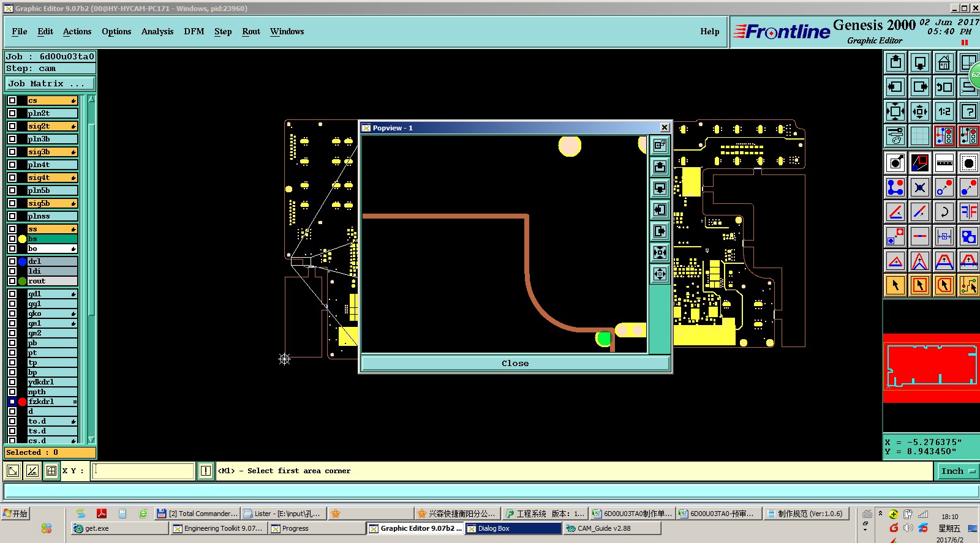Toggle the bs layer checkbox
980x543 pixels.
(x=12, y=239)
